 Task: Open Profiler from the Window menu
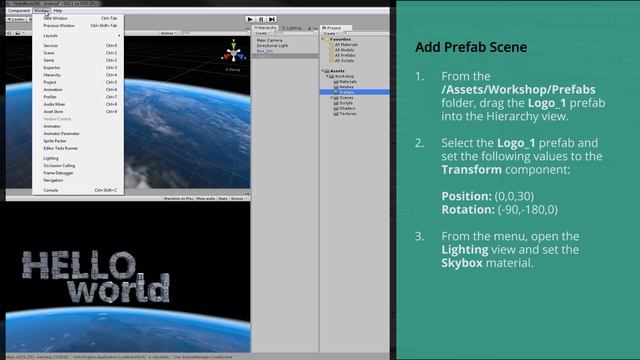click(78, 97)
